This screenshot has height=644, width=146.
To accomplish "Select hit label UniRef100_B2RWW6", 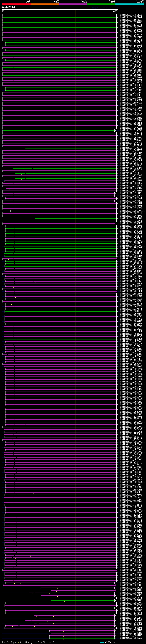I will coord(131,417).
